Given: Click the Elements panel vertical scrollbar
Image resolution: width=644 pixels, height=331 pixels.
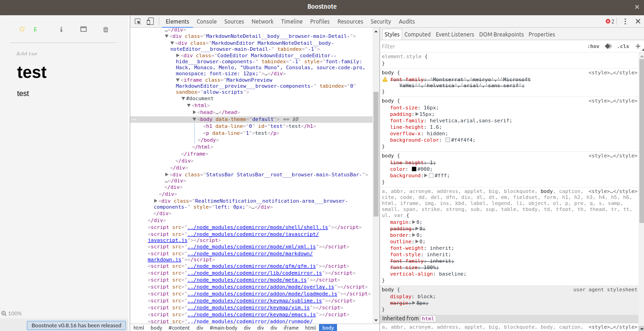Looking at the screenshot, I should (x=376, y=153).
